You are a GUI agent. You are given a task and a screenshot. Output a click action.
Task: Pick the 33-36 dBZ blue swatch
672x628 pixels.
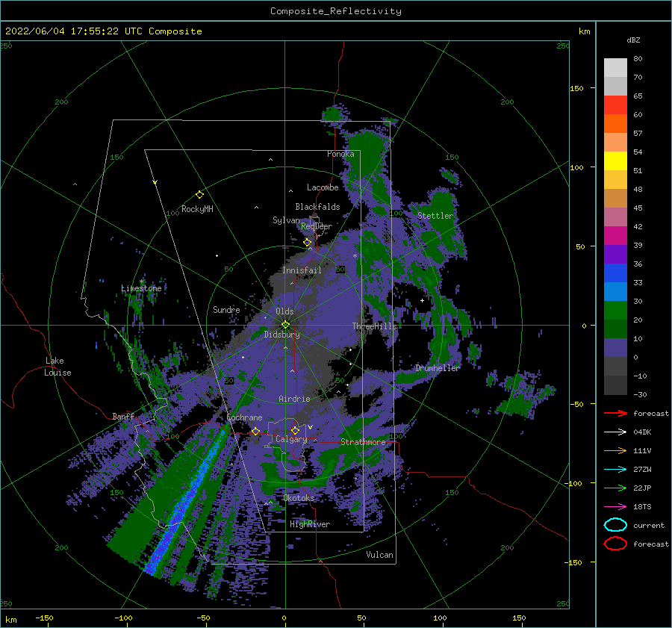coord(615,273)
